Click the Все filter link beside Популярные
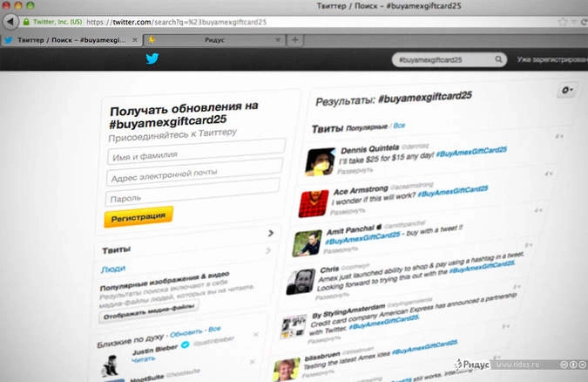 click(399, 126)
